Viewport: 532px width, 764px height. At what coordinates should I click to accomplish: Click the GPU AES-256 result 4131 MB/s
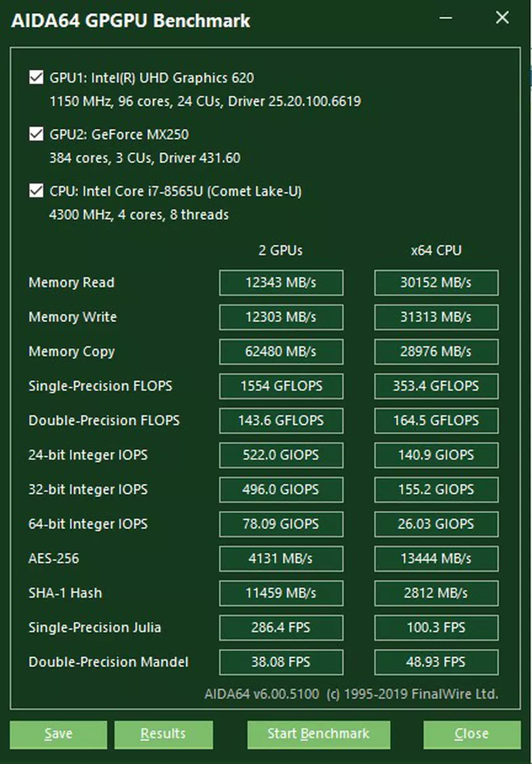pyautogui.click(x=281, y=559)
